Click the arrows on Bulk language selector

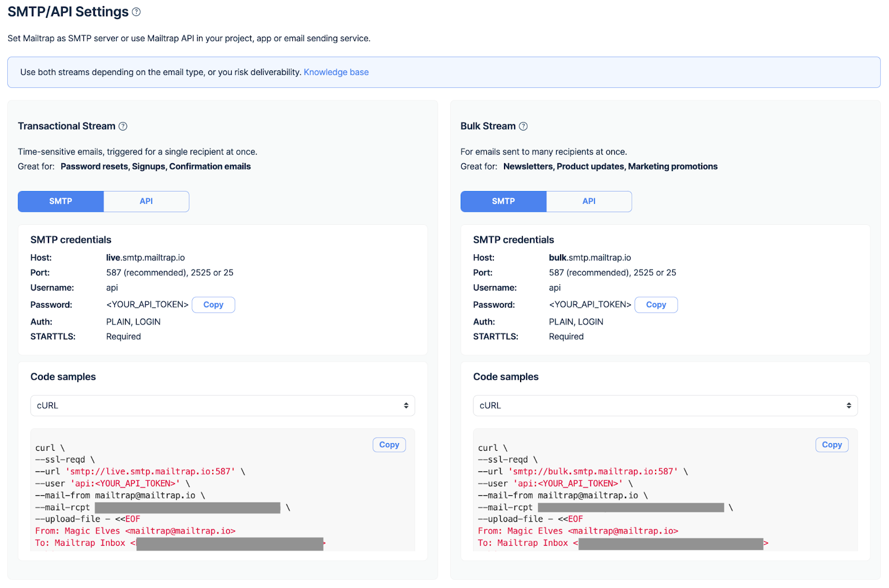[848, 406]
